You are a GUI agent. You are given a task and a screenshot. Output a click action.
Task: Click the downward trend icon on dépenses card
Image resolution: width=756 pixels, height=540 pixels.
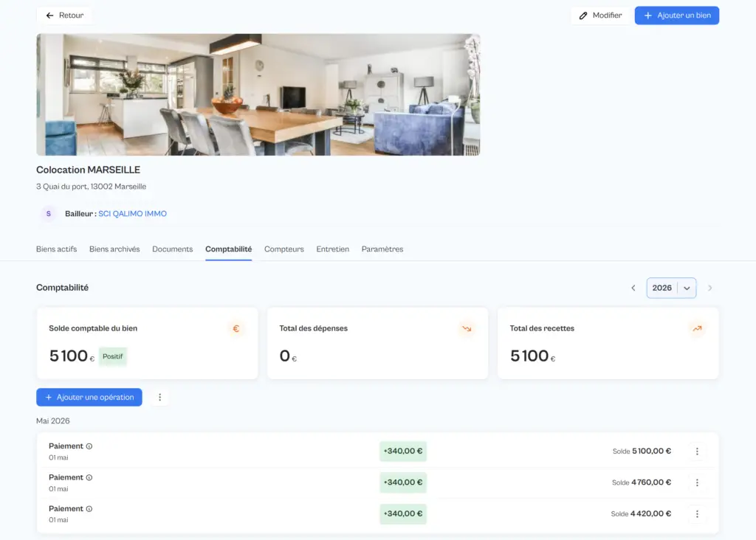pyautogui.click(x=467, y=328)
